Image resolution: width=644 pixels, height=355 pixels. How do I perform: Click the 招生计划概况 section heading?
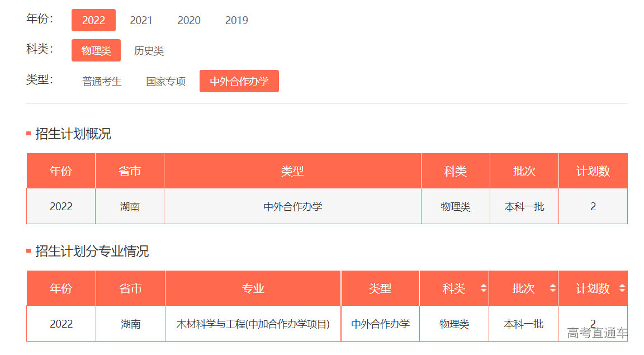[x=73, y=134]
